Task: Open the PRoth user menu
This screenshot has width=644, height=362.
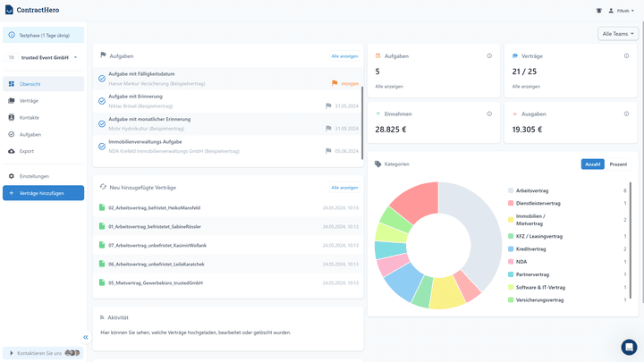Action: pyautogui.click(x=622, y=11)
